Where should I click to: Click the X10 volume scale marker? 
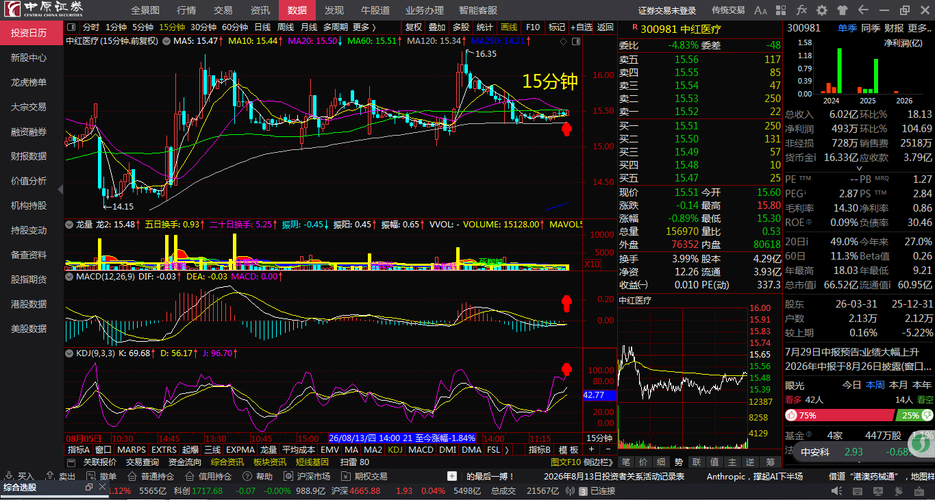click(x=592, y=264)
